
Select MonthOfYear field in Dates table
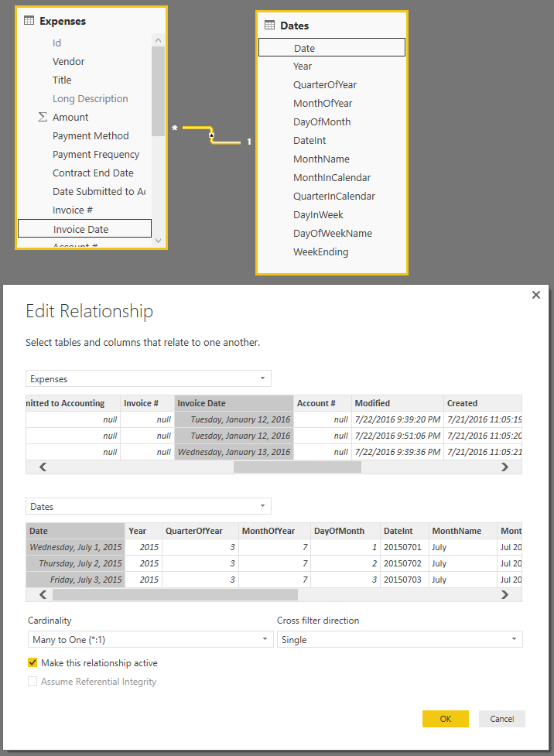pos(323,103)
